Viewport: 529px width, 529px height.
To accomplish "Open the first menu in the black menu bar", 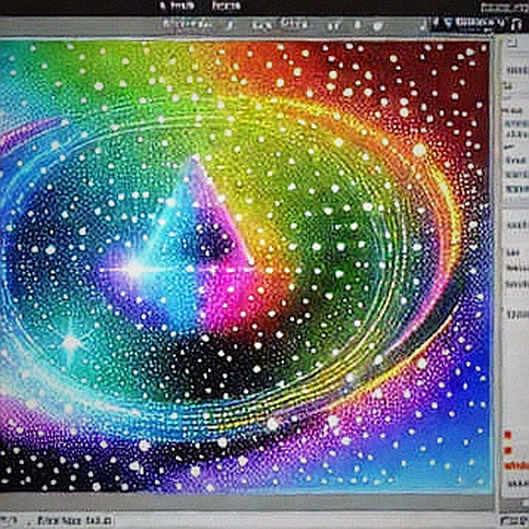I will 177,6.
